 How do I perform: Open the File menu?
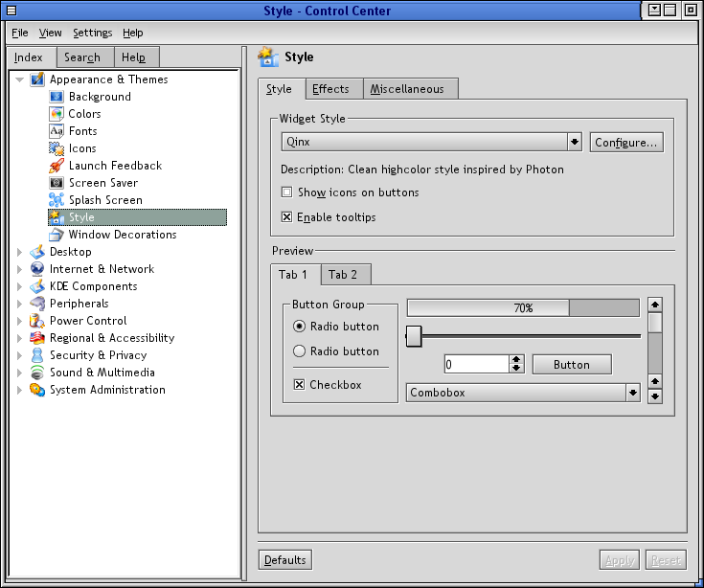(20, 33)
